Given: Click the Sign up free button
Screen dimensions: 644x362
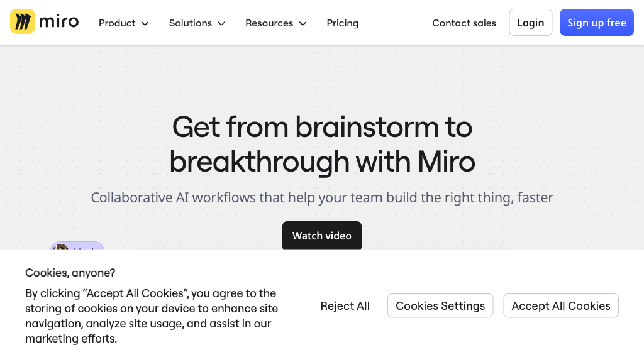Looking at the screenshot, I should [x=597, y=23].
